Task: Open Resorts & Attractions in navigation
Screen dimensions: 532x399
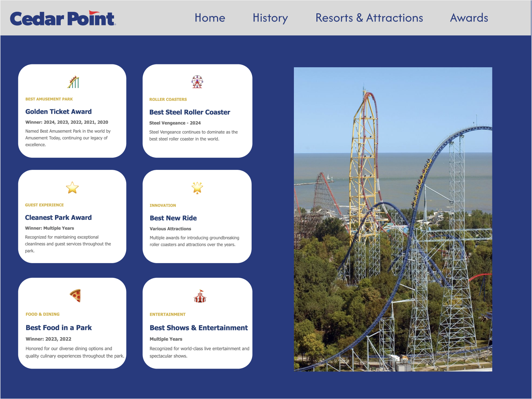Action: point(369,18)
